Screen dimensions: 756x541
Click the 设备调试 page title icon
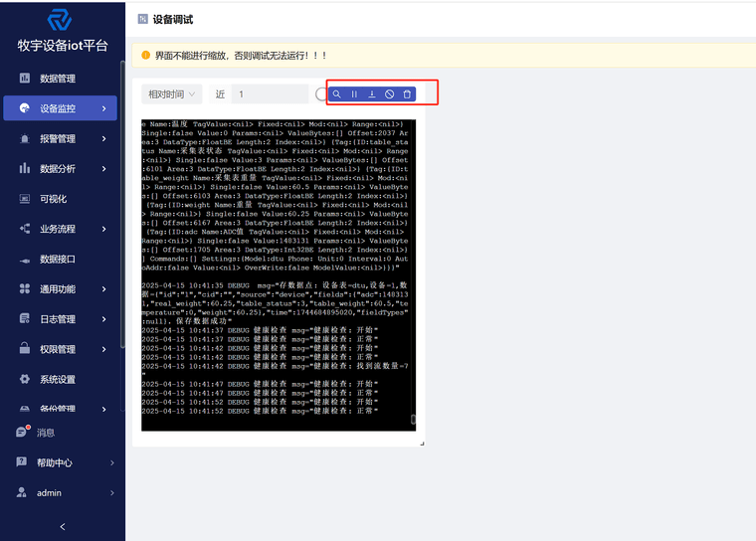142,19
